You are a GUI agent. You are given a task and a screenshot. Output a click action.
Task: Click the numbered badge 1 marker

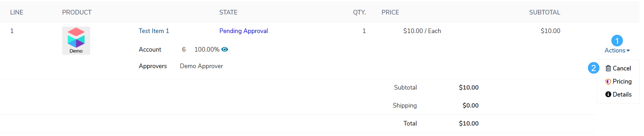click(x=617, y=41)
